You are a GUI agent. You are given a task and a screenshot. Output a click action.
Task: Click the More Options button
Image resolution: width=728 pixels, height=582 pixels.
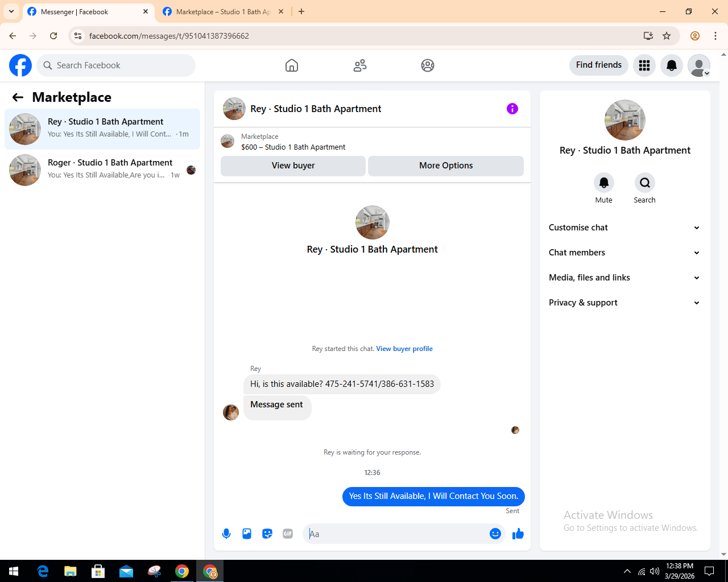point(446,166)
